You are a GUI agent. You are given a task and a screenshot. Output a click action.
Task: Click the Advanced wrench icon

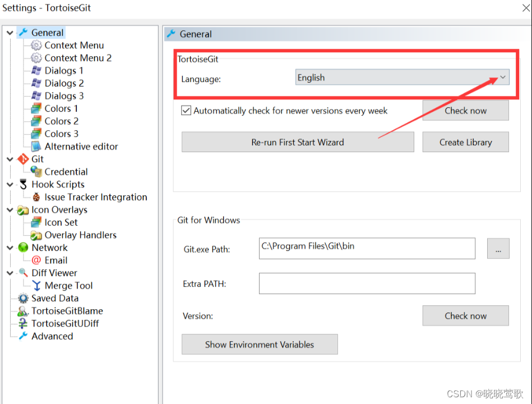[23, 336]
